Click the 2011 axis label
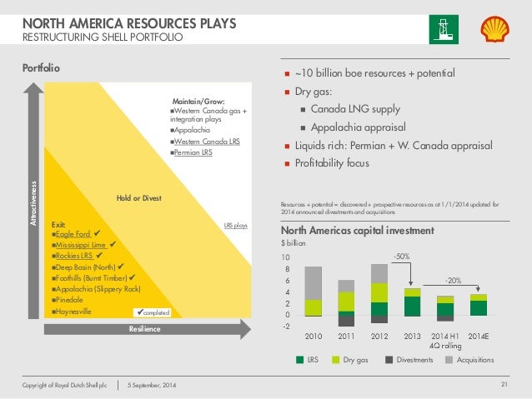The height and width of the screenshot is (399, 532). coord(346,337)
